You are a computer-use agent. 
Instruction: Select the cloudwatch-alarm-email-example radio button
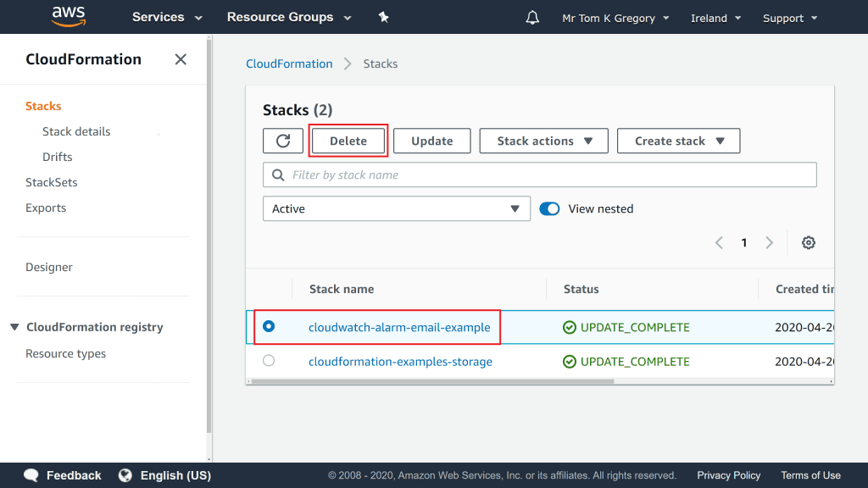click(x=269, y=326)
